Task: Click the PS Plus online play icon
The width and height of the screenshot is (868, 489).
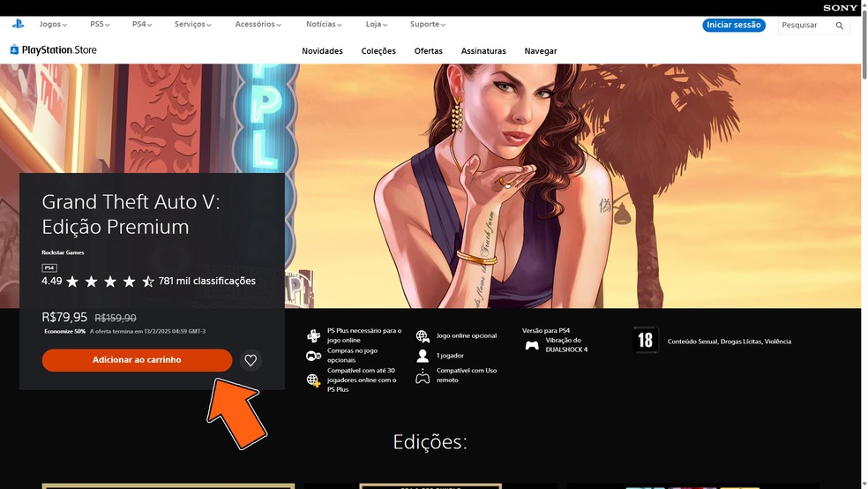Action: tap(313, 335)
